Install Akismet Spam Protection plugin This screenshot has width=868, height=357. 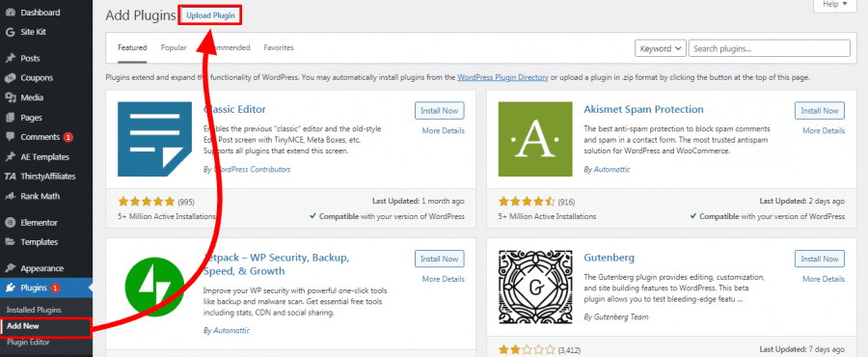pyautogui.click(x=820, y=111)
